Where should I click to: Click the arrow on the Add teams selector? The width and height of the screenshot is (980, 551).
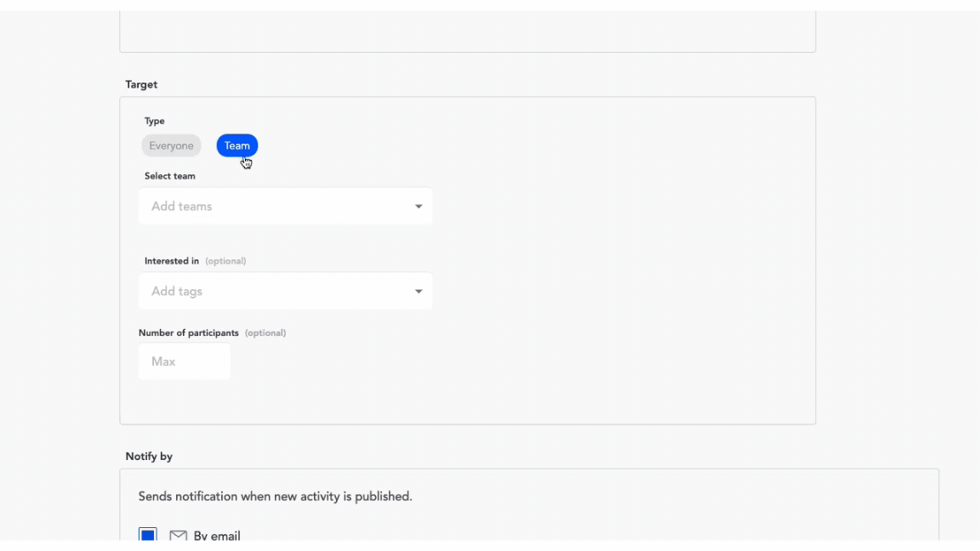click(x=419, y=207)
